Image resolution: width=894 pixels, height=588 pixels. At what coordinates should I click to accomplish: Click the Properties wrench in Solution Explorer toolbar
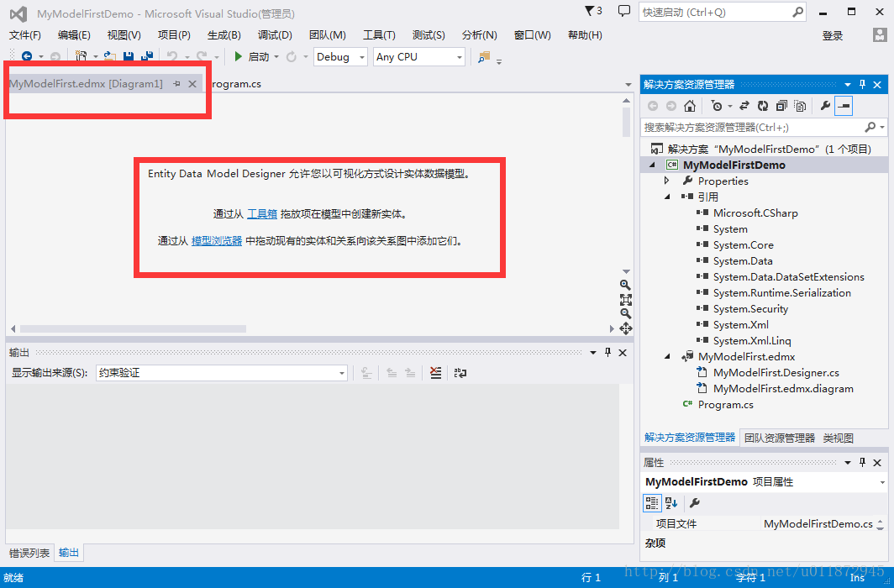[825, 106]
